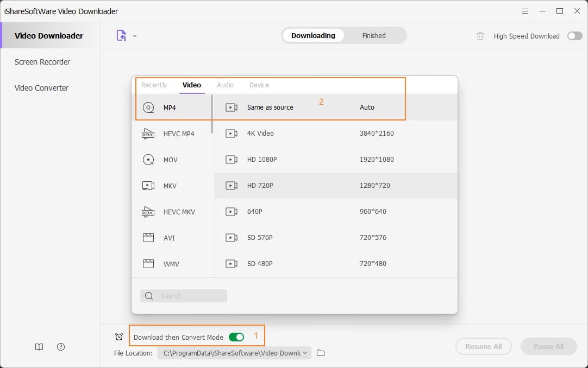Switch to the Screen Recorder section
Viewport: 588px width, 368px height.
42,61
